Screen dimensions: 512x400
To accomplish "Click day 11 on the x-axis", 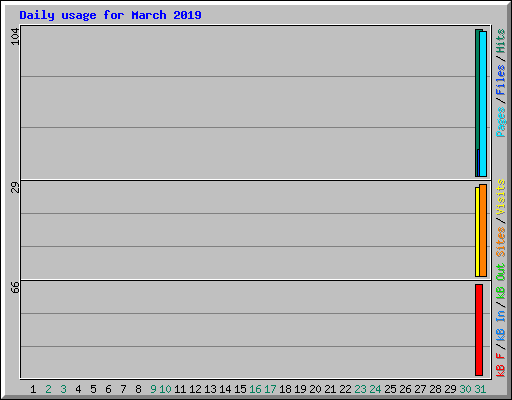I will [x=180, y=389].
